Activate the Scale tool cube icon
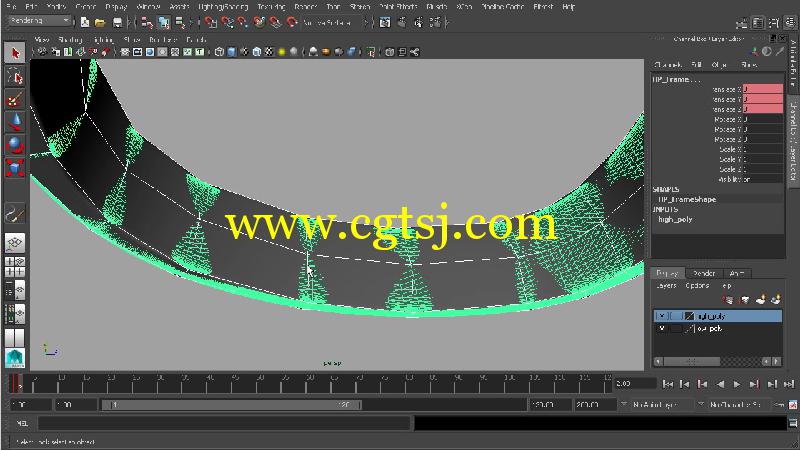Image resolution: width=800 pixels, height=450 pixels. pos(15,168)
